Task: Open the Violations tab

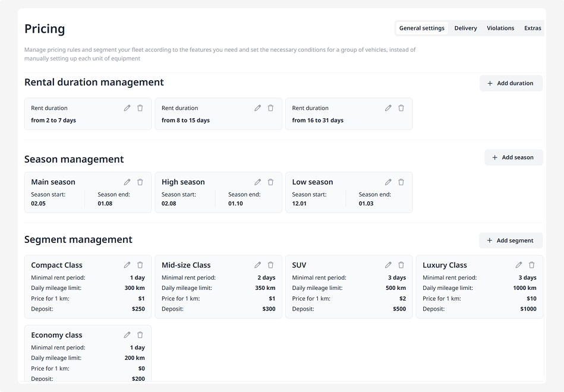Action: click(x=500, y=29)
